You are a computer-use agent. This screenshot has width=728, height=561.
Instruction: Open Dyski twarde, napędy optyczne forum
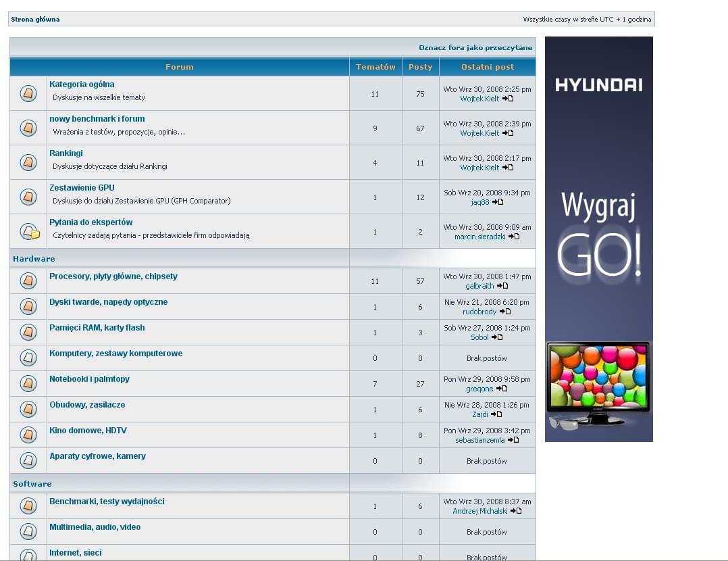click(109, 301)
